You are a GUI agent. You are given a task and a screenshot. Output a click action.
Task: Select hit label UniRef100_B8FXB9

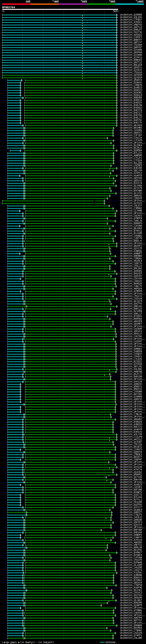click(x=131, y=530)
